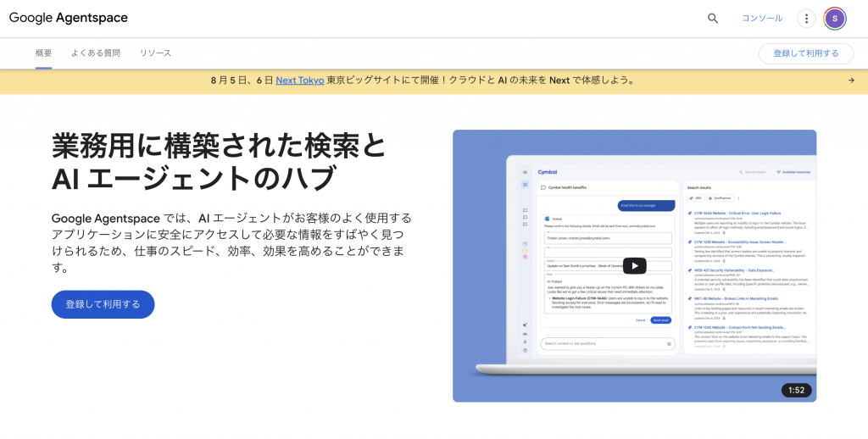Open the Next Tokyo link in banner
Screen dimensions: 868x439
click(299, 81)
